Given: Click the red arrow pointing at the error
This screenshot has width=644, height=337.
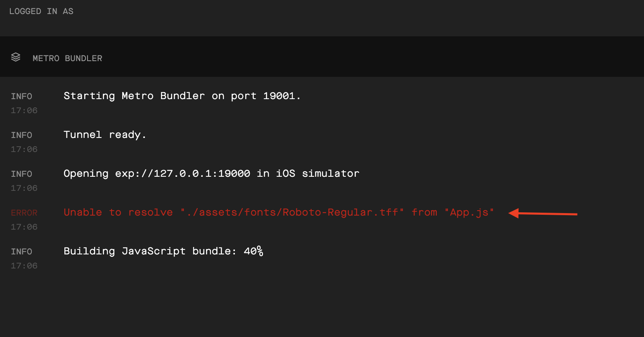Looking at the screenshot, I should pyautogui.click(x=542, y=214).
